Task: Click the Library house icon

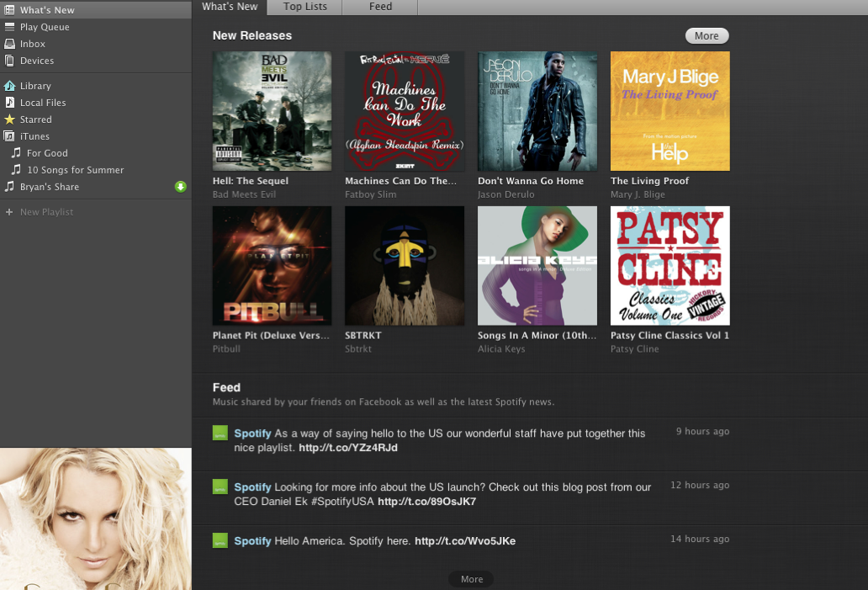Action: point(9,85)
